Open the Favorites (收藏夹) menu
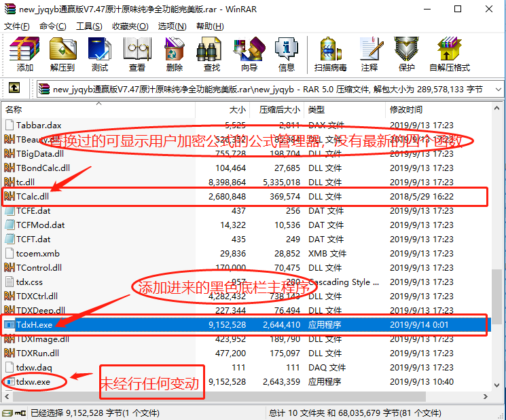The width and height of the screenshot is (506, 420). point(130,26)
